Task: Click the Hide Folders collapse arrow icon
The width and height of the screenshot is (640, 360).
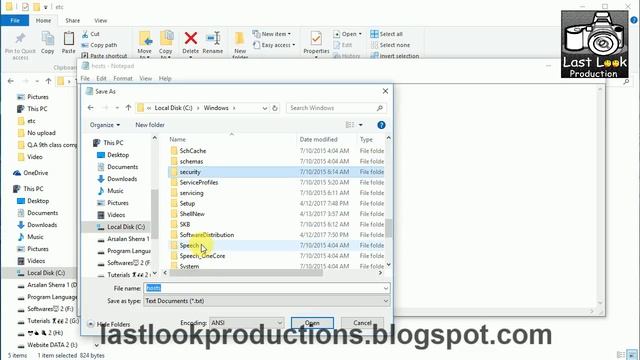Action: click(x=91, y=324)
